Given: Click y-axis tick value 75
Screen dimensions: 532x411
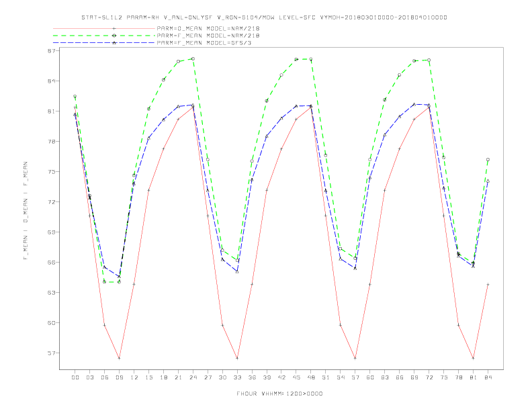Looking at the screenshot, I should (x=52, y=172).
